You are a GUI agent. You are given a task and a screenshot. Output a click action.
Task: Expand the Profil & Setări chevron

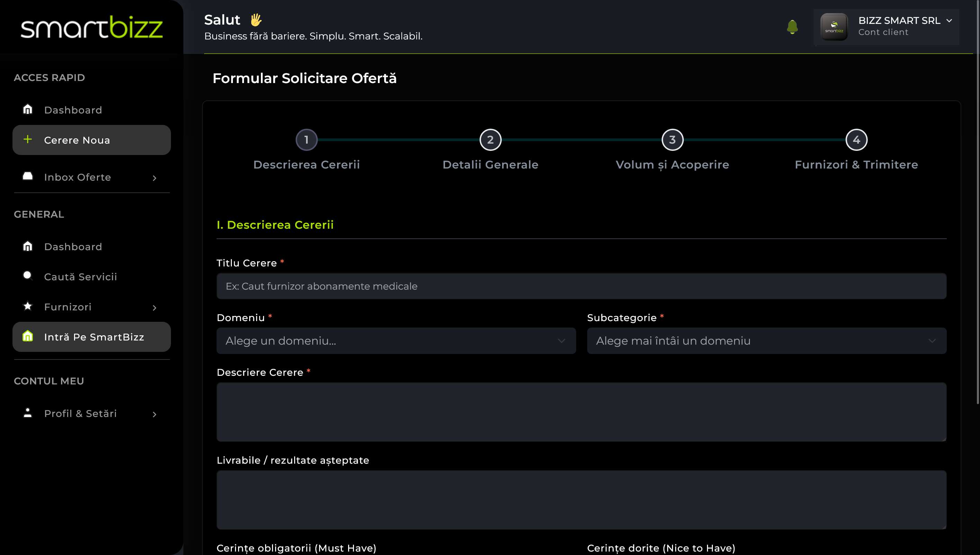(154, 414)
